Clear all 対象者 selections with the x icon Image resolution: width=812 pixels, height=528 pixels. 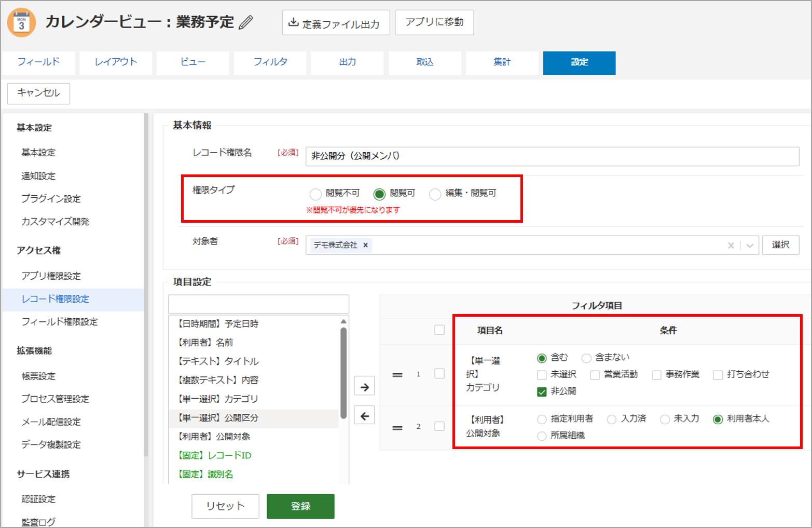[731, 246]
